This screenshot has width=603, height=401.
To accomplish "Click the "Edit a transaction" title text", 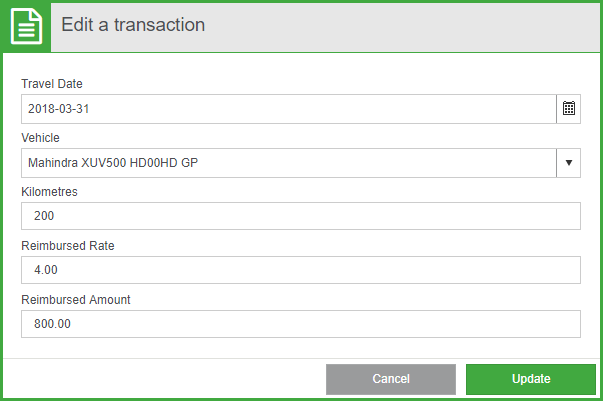I will [133, 25].
